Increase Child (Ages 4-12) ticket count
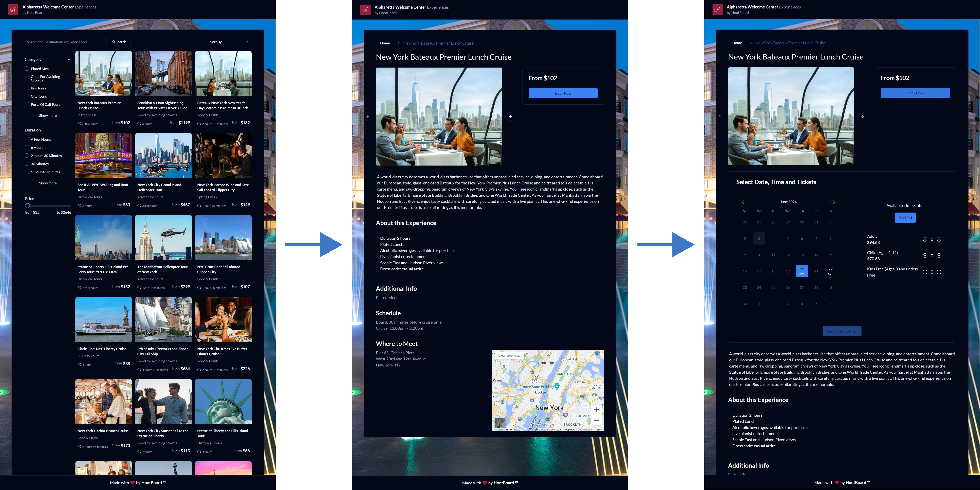The image size is (980, 490). (939, 256)
